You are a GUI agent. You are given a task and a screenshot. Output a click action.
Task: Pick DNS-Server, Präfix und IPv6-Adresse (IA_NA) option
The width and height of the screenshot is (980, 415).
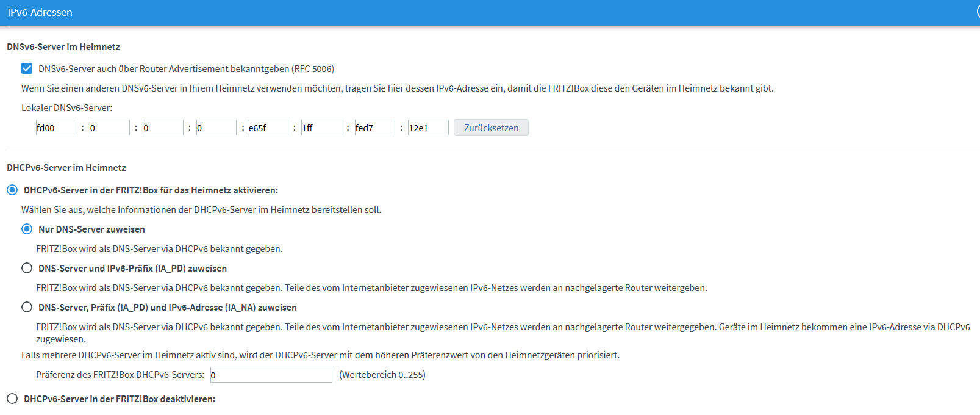27,308
